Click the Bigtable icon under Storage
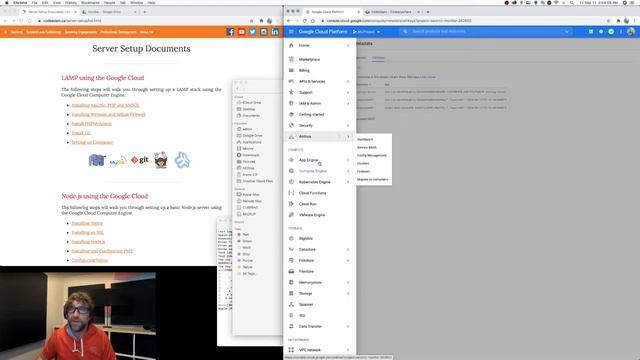This screenshot has height=360, width=640. click(x=291, y=238)
